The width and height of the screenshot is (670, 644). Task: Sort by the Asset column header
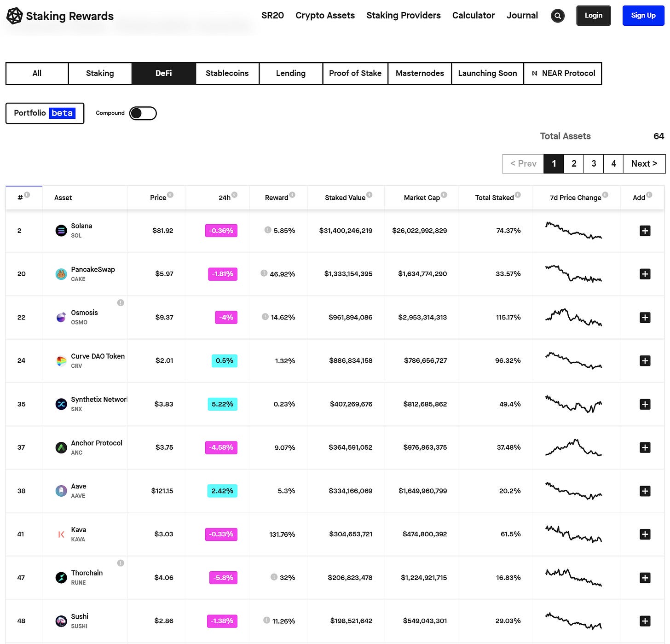pyautogui.click(x=63, y=198)
